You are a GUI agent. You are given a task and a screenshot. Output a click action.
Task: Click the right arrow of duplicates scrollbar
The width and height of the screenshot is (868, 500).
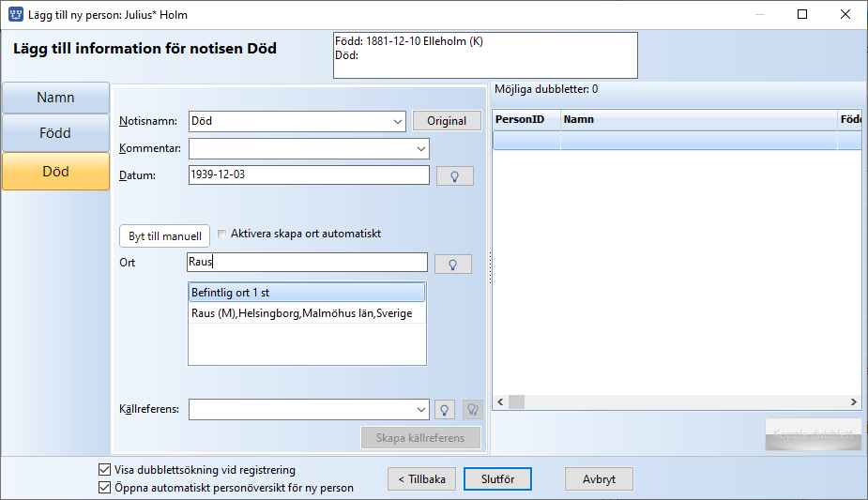(854, 402)
